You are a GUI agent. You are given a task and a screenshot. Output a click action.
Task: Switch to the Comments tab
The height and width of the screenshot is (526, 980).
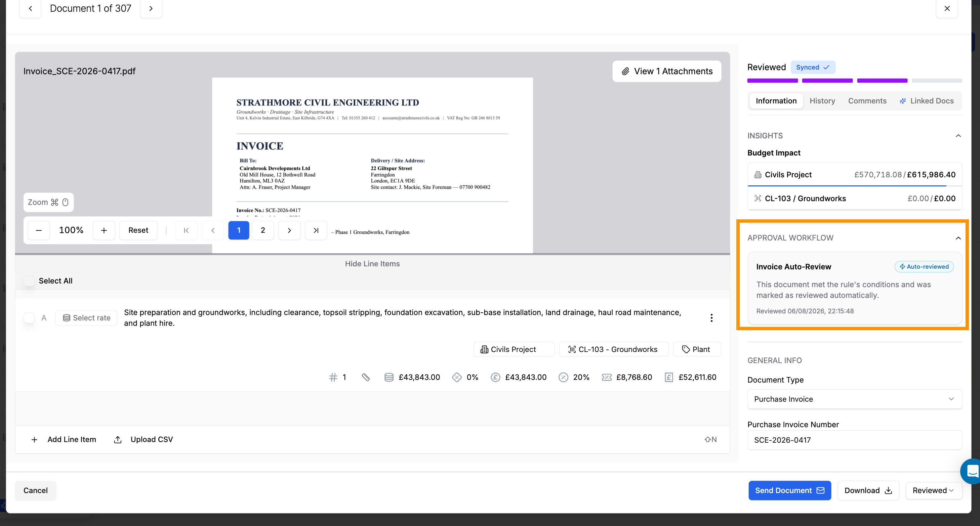click(867, 101)
